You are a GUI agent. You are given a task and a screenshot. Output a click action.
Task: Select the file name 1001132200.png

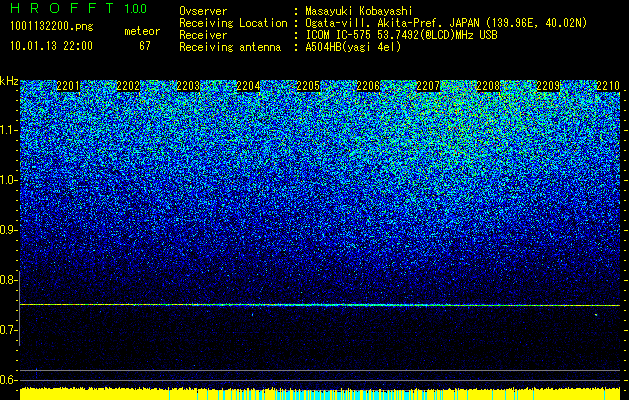[52, 27]
